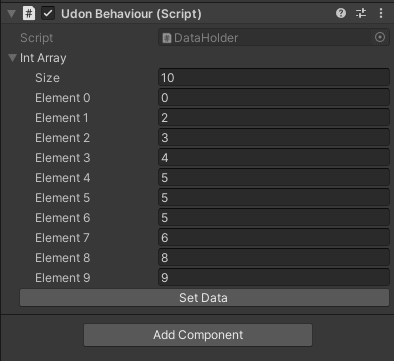
Task: Click the C# script icon in header
Action: [x=29, y=14]
